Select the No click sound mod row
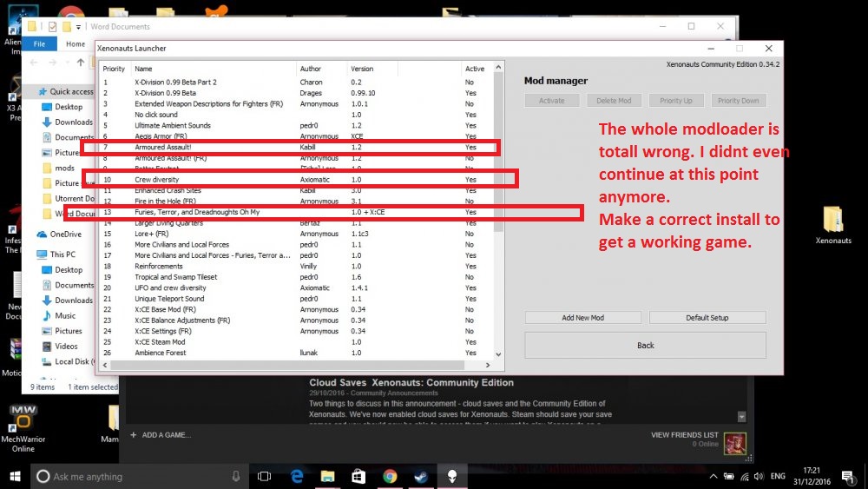Image resolution: width=868 pixels, height=489 pixels. [296, 115]
